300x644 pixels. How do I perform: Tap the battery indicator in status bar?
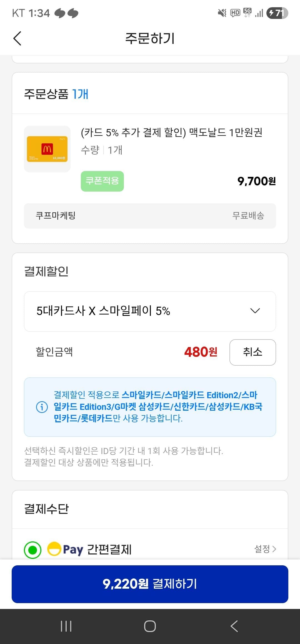click(x=277, y=13)
